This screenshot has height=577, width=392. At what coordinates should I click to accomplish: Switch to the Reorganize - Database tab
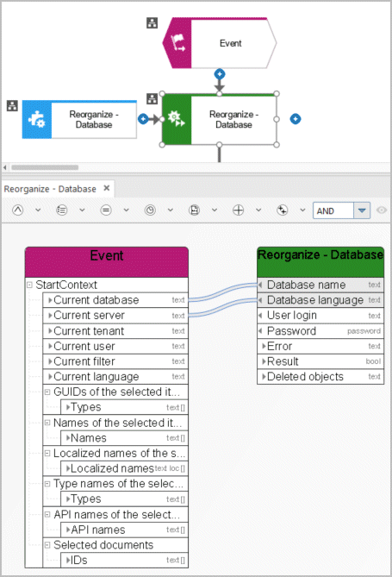coord(50,189)
